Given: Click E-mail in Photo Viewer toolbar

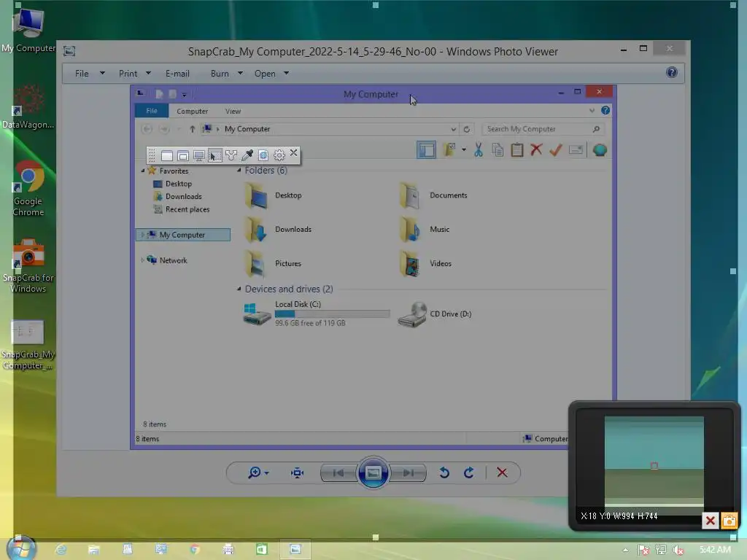Looking at the screenshot, I should (177, 74).
